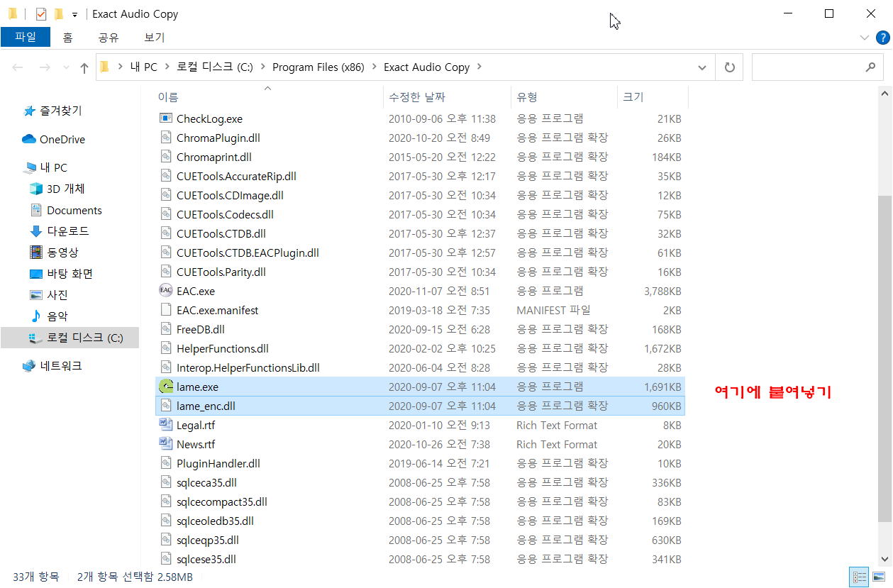
Task: Click the star icon beside 즐겨찾기
Action: (29, 111)
